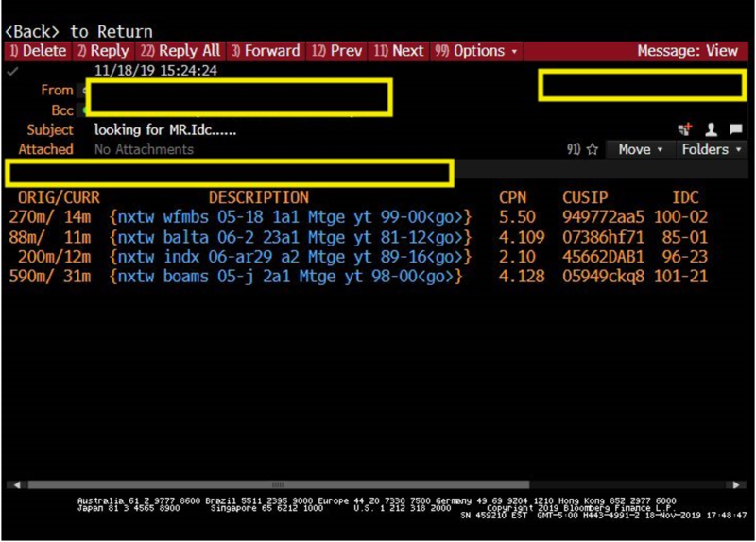Click the IDC column header
756x542 pixels.
click(x=685, y=197)
